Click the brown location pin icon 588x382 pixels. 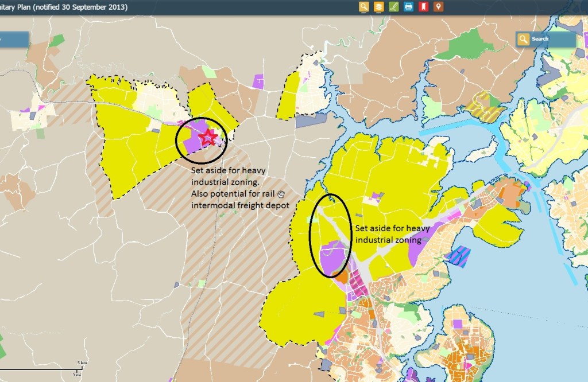[x=438, y=7]
